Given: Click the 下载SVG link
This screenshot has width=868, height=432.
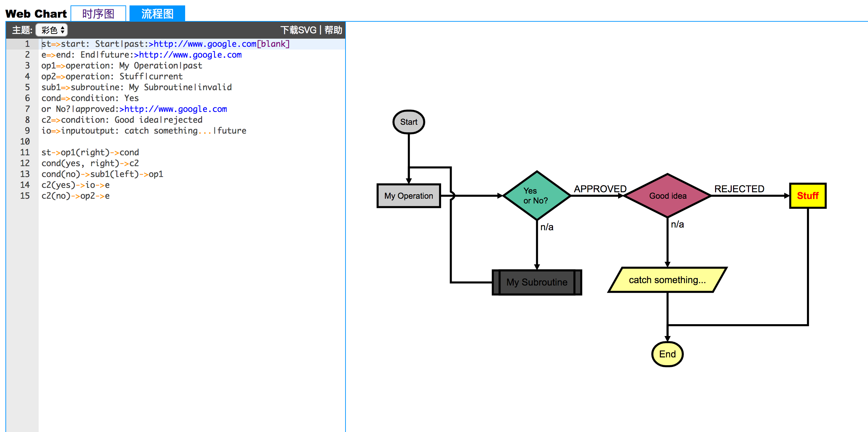Looking at the screenshot, I should (298, 30).
